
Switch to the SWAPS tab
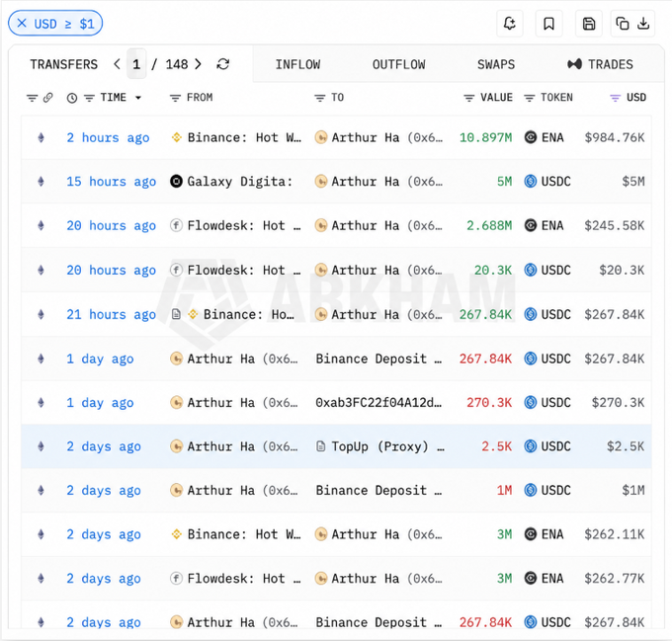click(496, 64)
